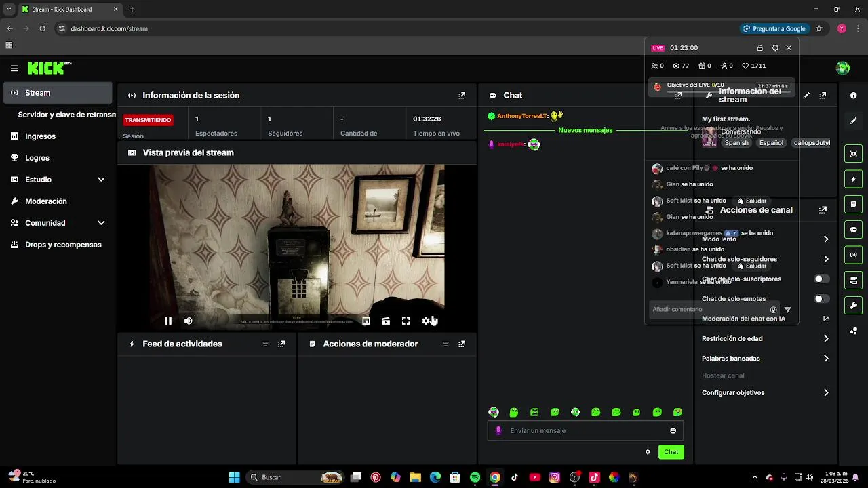Open the Chat de solo-seguidores options chevron
The height and width of the screenshot is (488, 868).
click(x=826, y=259)
